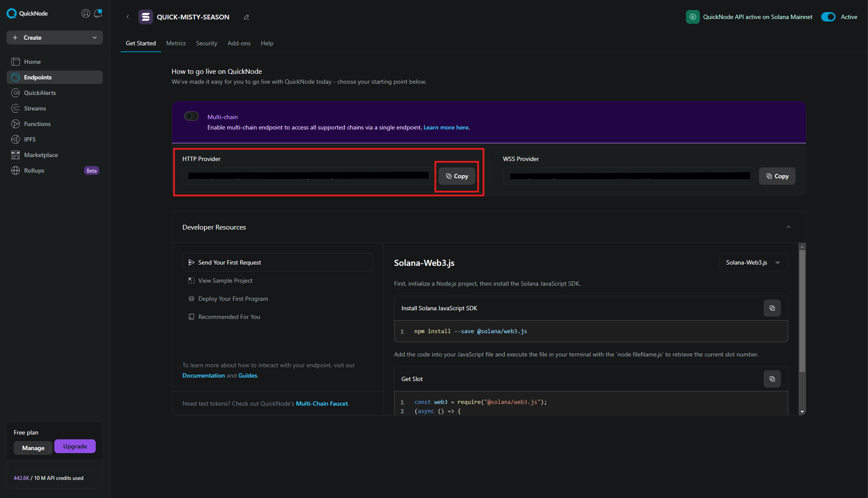Copy the Install Solana JavaScript SDK code
This screenshot has width=868, height=498.
(772, 308)
